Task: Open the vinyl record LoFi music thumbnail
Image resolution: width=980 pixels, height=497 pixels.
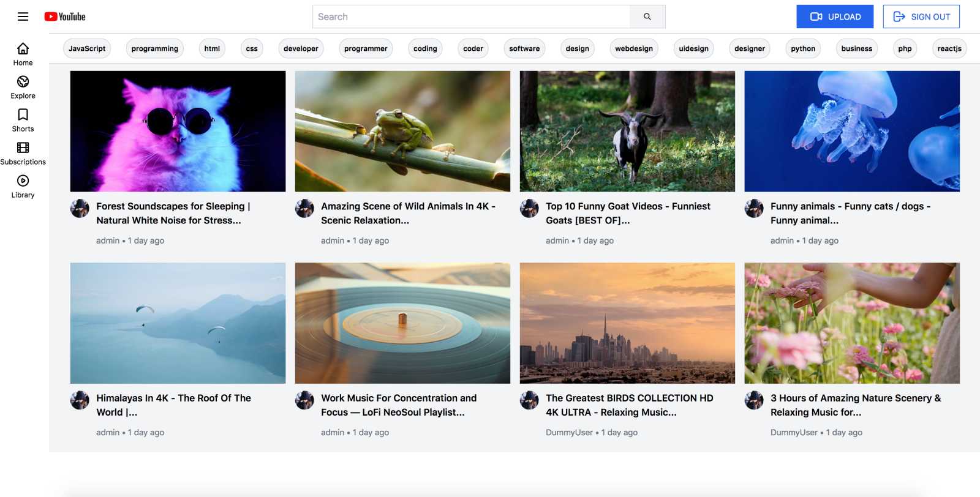Action: [402, 323]
